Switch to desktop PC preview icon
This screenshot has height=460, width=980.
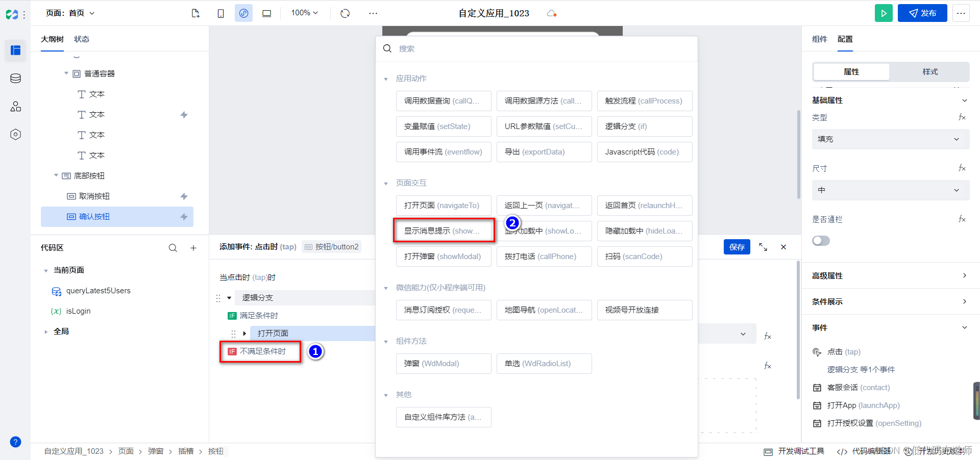point(266,13)
